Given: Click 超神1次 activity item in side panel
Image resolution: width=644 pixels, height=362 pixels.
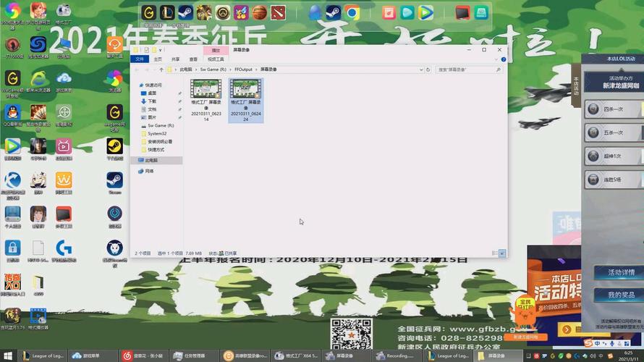Looking at the screenshot, I should click(614, 156).
